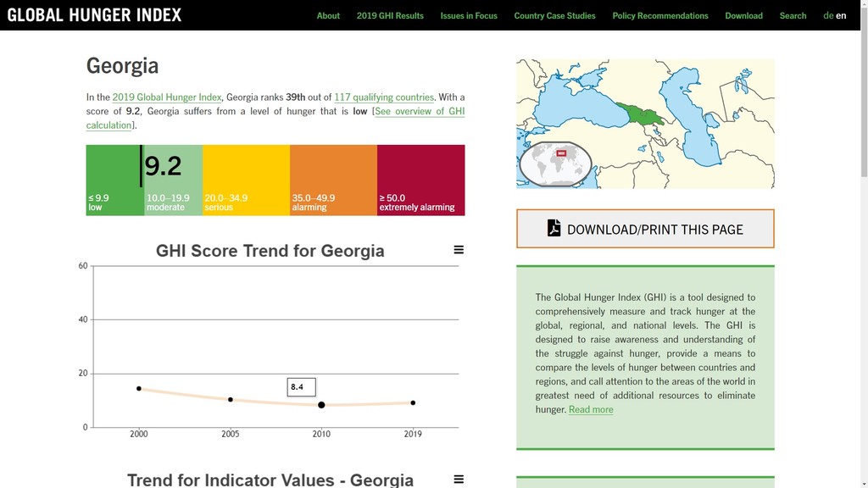This screenshot has height=488, width=868.
Task: Click the 39th rank text in the intro
Action: click(296, 97)
